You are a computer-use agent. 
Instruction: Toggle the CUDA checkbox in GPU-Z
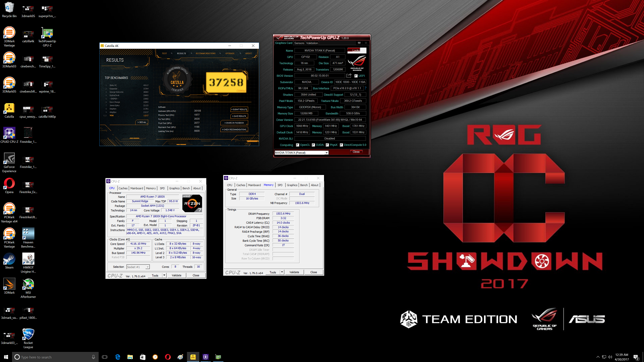click(x=313, y=145)
